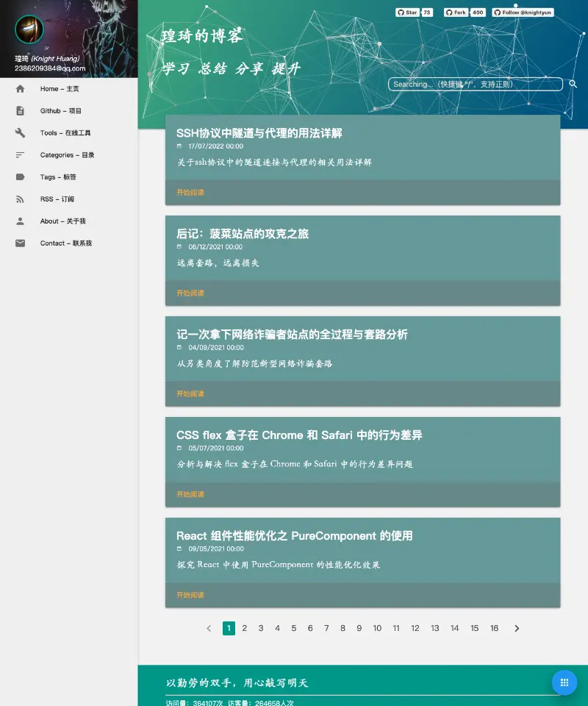Click the Github document icon in sidebar

click(20, 111)
